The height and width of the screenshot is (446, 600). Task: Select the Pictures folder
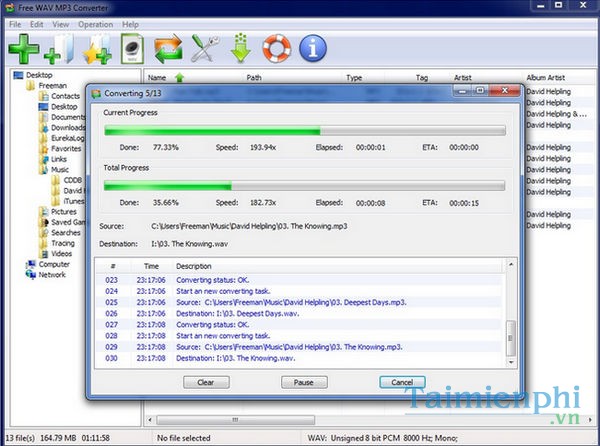tap(64, 212)
